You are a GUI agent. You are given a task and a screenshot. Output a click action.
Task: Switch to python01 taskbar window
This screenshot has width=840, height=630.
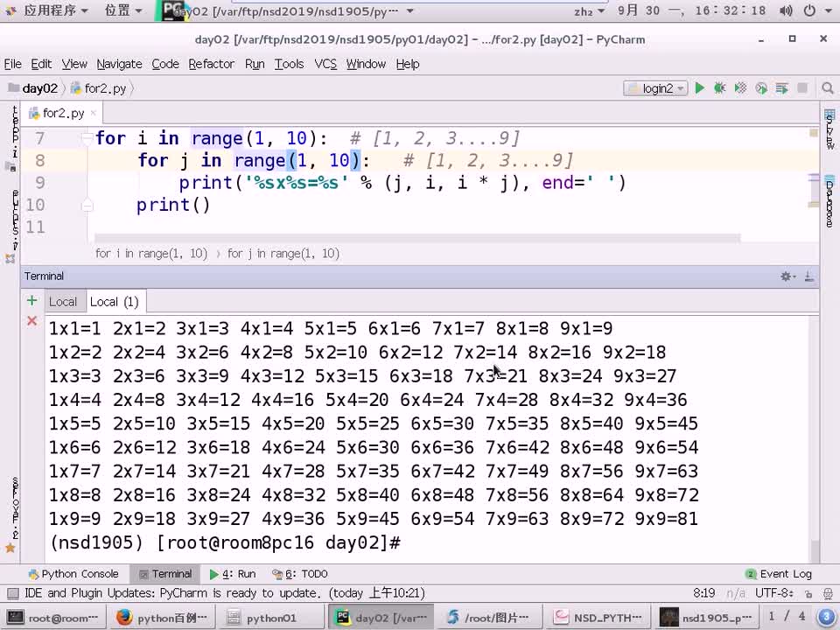pos(271,618)
